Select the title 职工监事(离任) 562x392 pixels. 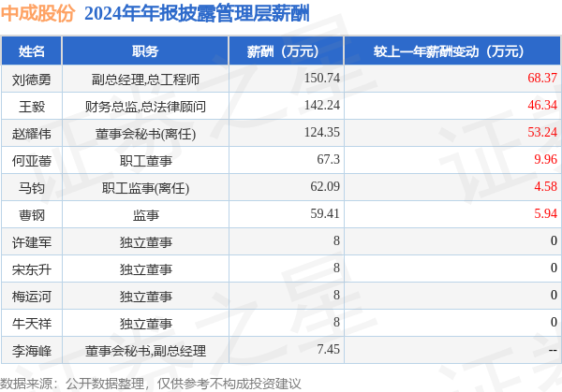(145, 188)
